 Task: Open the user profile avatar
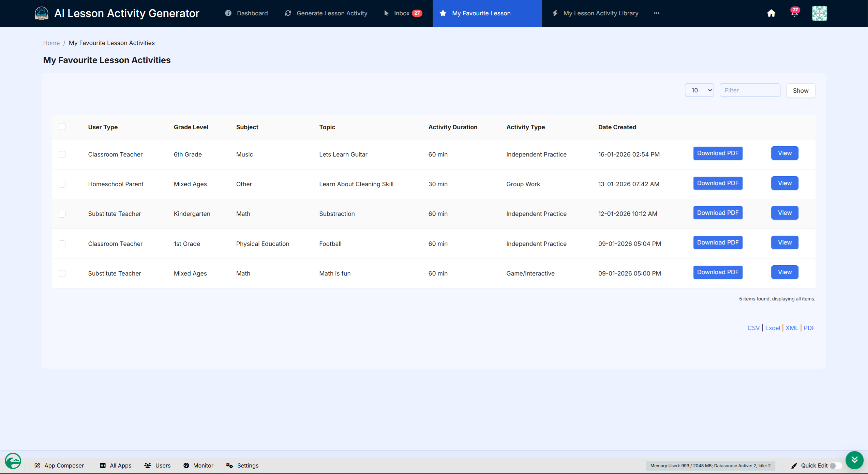[819, 13]
